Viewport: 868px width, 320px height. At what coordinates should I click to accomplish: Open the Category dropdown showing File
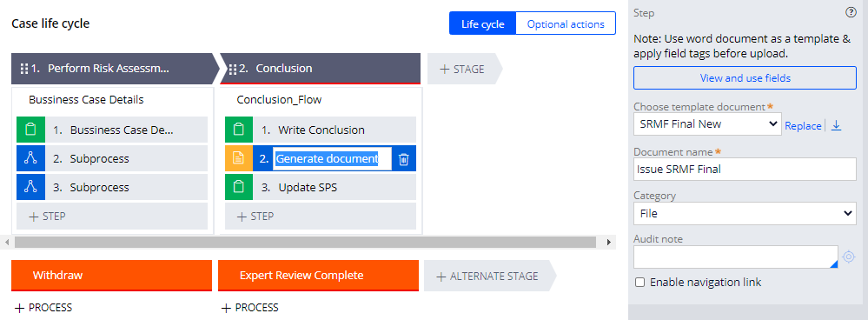745,213
